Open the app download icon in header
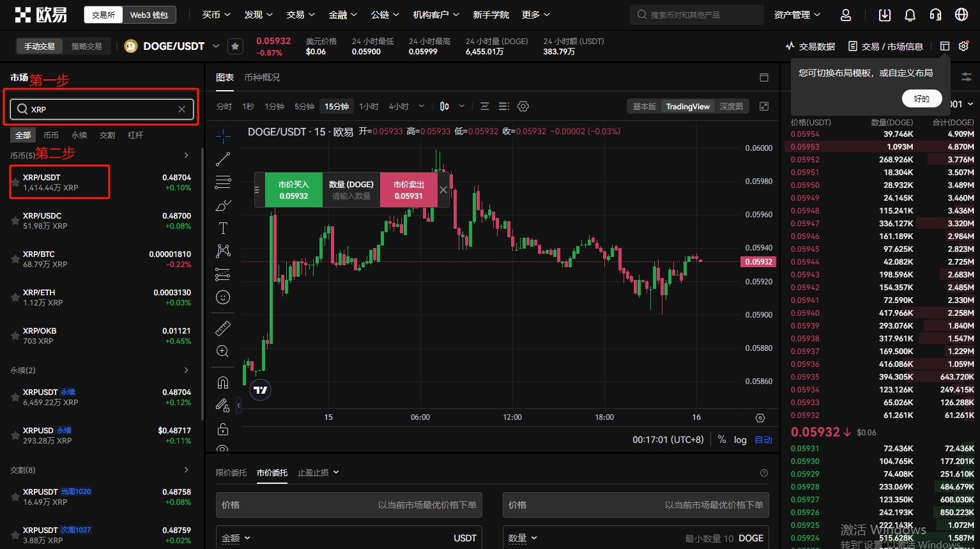Viewport: 980px width, 549px height. click(x=885, y=15)
